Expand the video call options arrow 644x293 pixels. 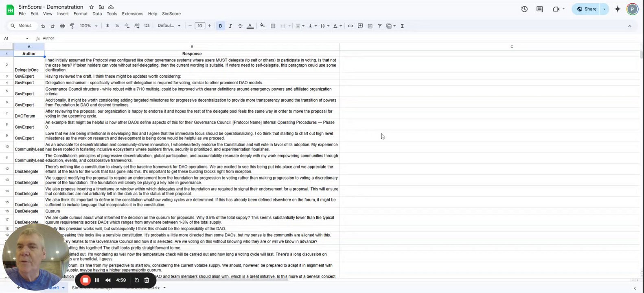(563, 9)
